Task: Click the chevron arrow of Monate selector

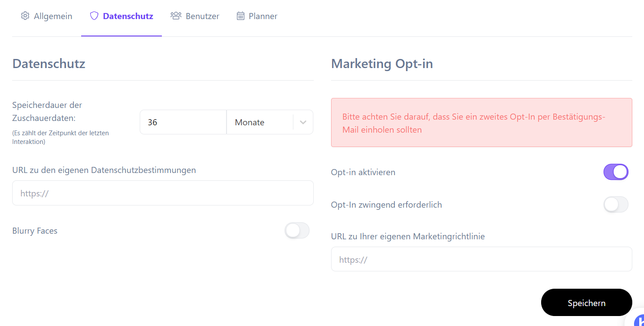Action: tap(303, 122)
